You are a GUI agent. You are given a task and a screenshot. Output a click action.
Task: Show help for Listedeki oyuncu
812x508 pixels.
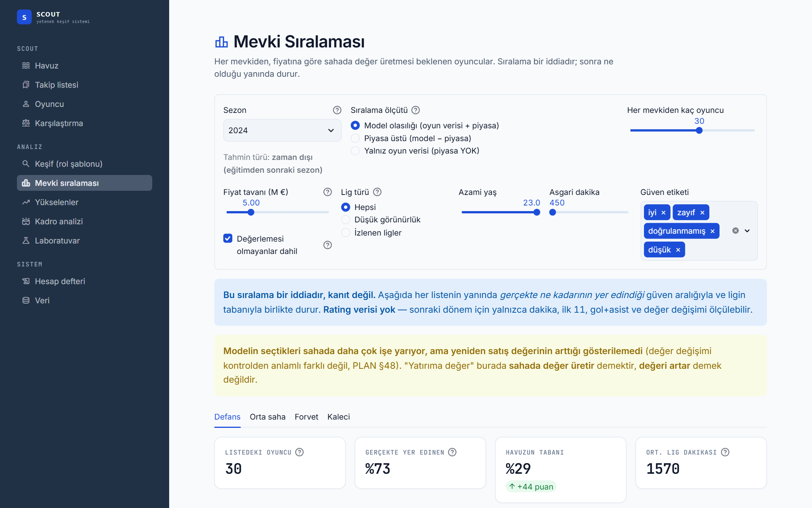point(299,452)
